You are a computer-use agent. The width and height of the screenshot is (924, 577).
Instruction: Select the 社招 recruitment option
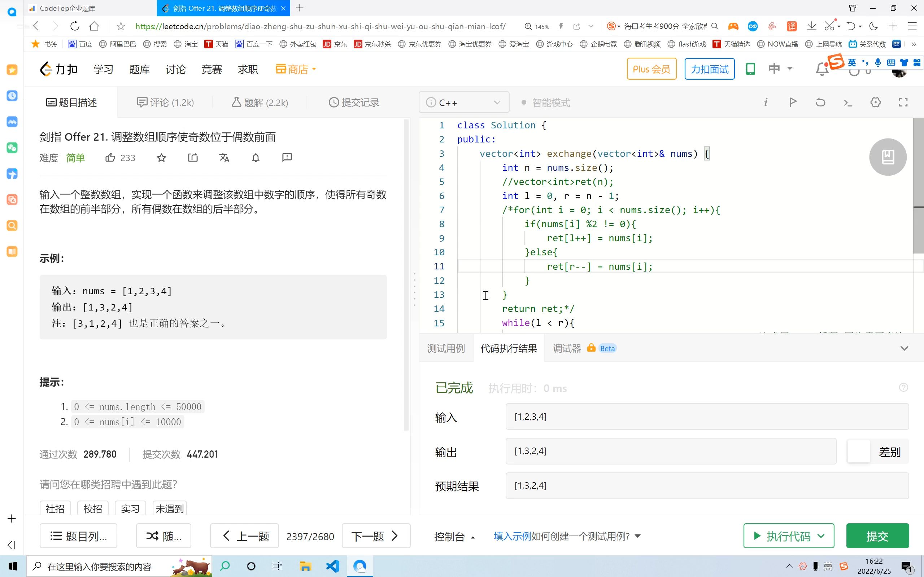click(55, 508)
